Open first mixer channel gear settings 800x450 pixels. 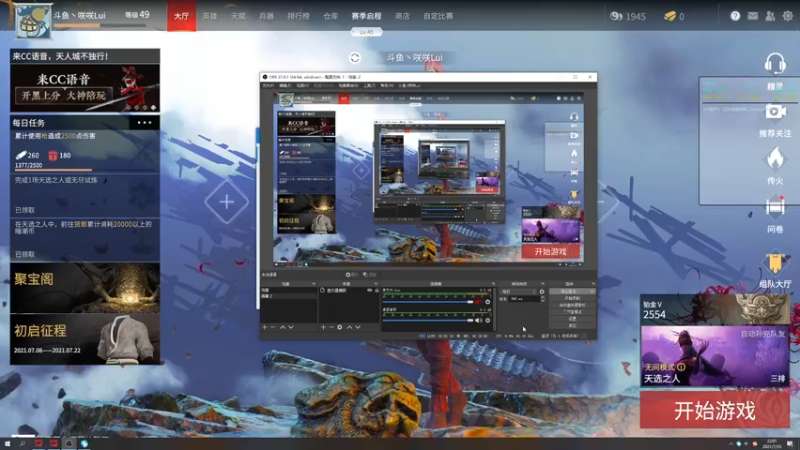pyautogui.click(x=488, y=302)
